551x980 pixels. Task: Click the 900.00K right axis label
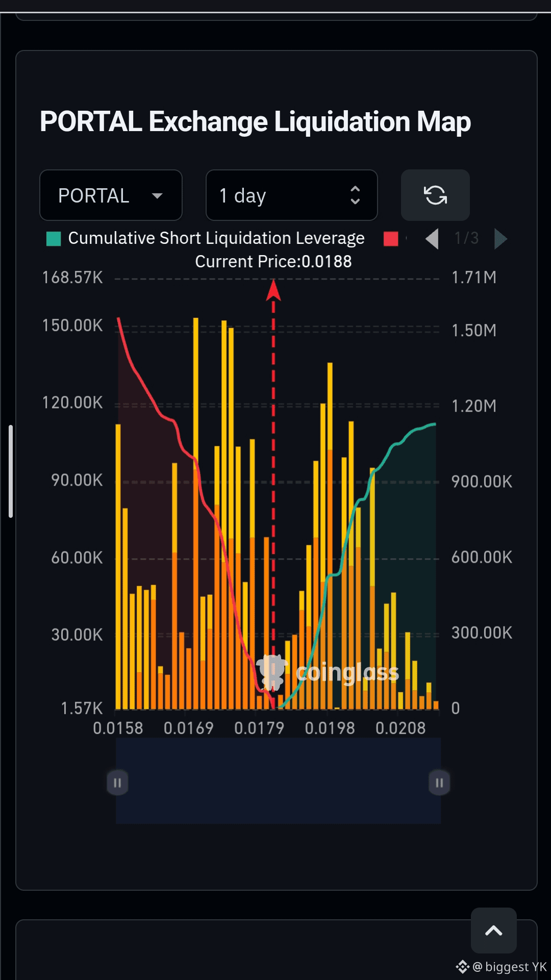point(482,482)
